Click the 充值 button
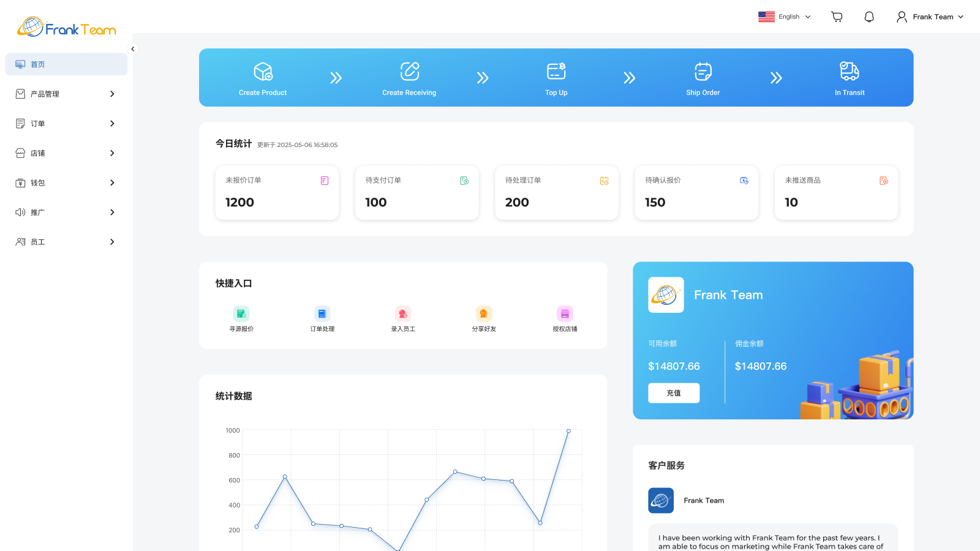 (673, 392)
